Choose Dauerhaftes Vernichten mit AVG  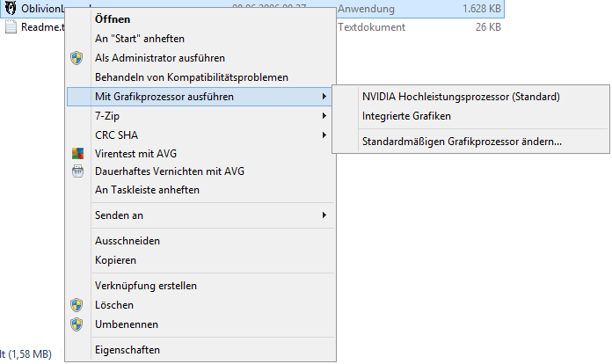pos(200,171)
